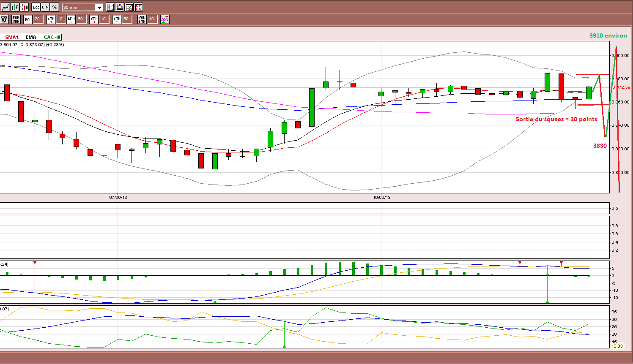Click the 07/06/13 date label

pos(118,197)
